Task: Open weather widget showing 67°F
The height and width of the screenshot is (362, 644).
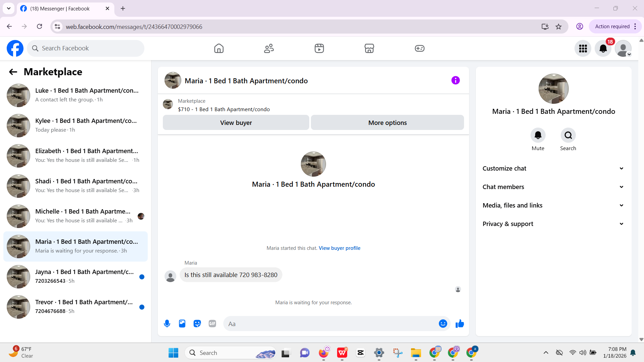Action: [21, 353]
